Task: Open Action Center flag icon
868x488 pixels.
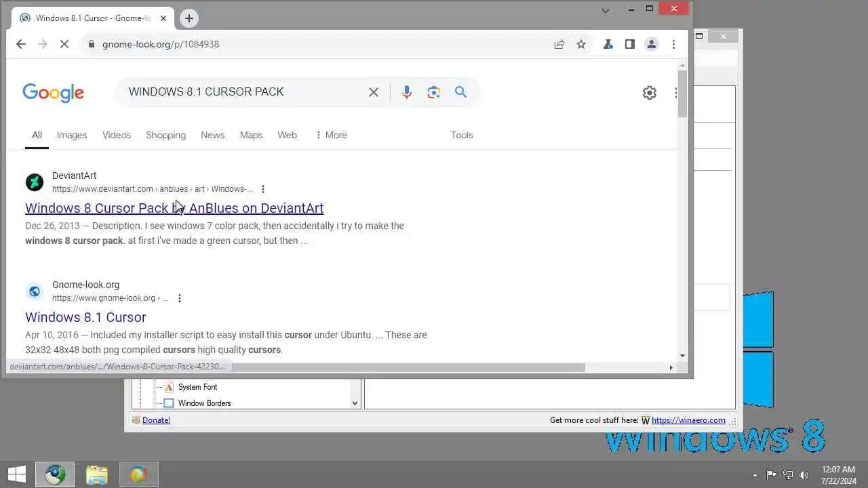Action: [772, 474]
